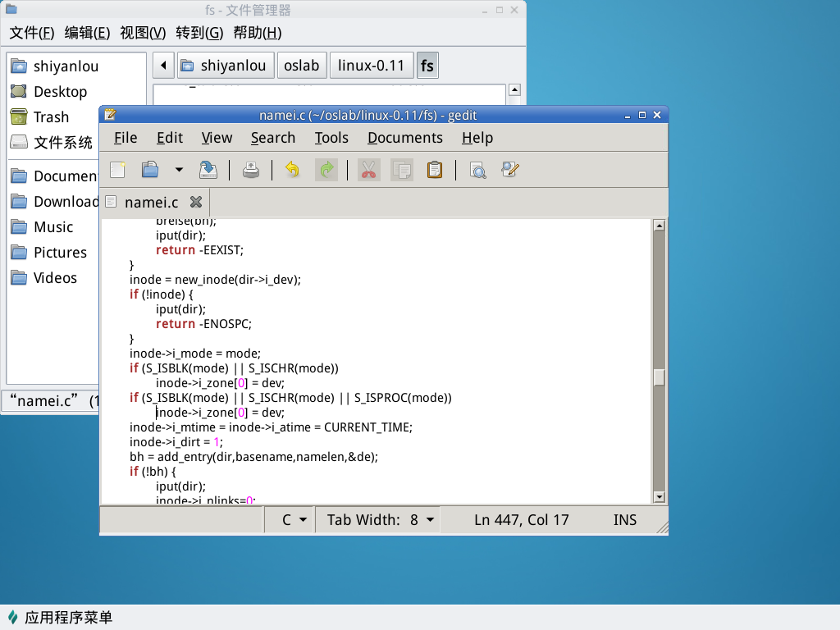
Task: Open the Search menu in gedit
Action: point(273,138)
